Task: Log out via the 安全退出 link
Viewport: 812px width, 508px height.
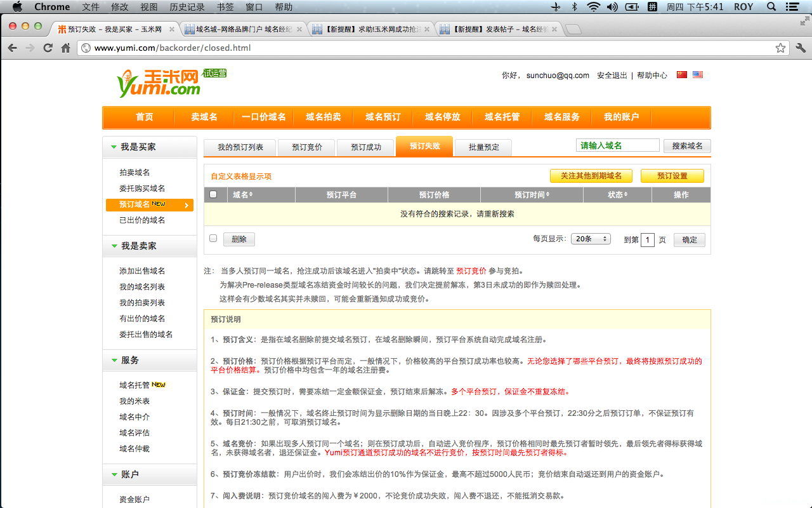Action: (612, 74)
